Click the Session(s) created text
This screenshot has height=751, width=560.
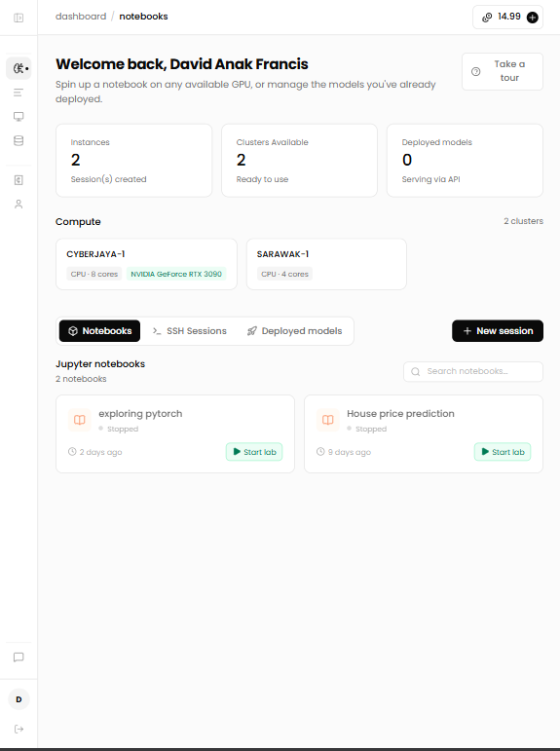pos(109,179)
